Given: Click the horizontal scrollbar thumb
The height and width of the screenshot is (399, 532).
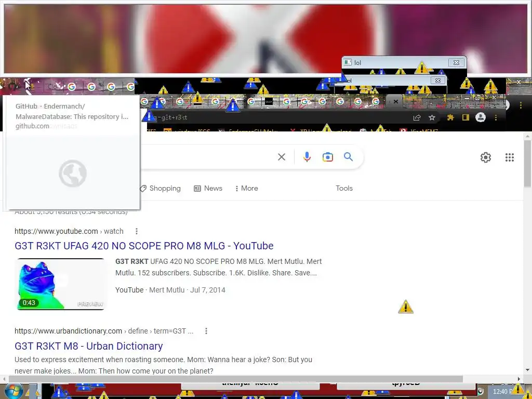Looking at the screenshot, I should point(236,379).
